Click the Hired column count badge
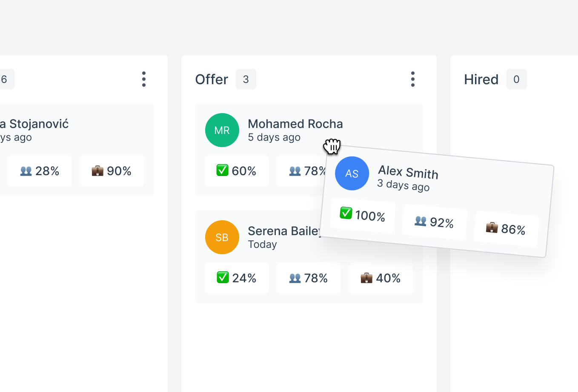 (x=516, y=80)
